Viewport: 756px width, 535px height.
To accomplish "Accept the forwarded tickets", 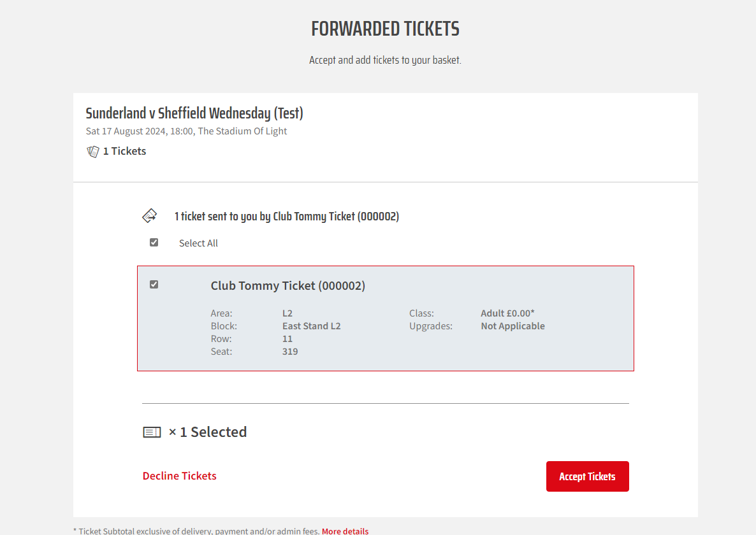I will (587, 476).
